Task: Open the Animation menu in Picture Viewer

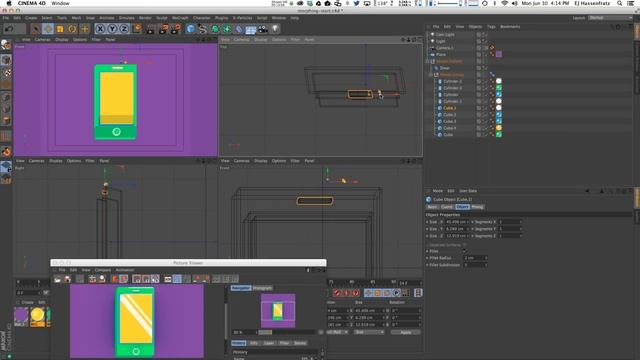Action: [x=125, y=270]
